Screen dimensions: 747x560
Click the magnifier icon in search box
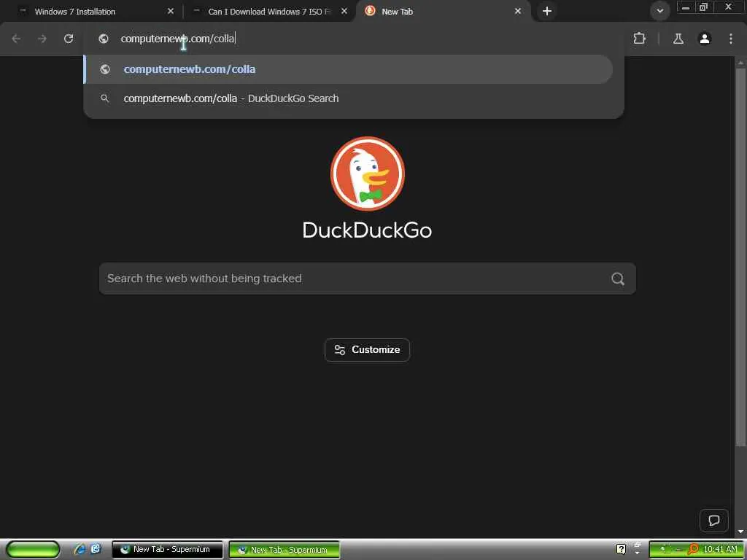[x=618, y=279]
